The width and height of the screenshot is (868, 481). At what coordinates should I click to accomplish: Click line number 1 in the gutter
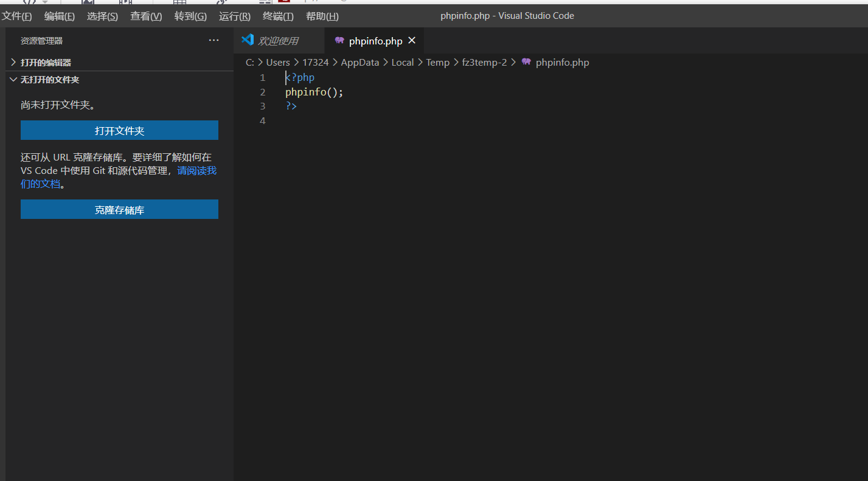pyautogui.click(x=263, y=77)
